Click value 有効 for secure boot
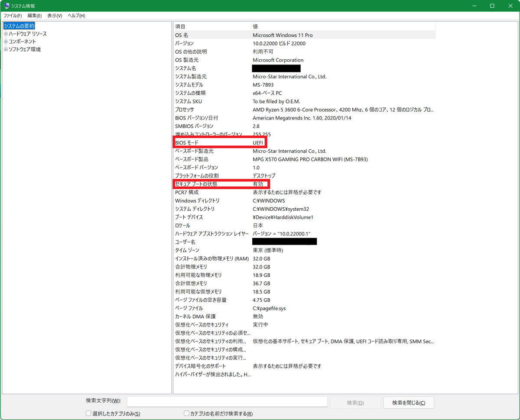Viewport: 520px width, 420px height. pos(258,184)
